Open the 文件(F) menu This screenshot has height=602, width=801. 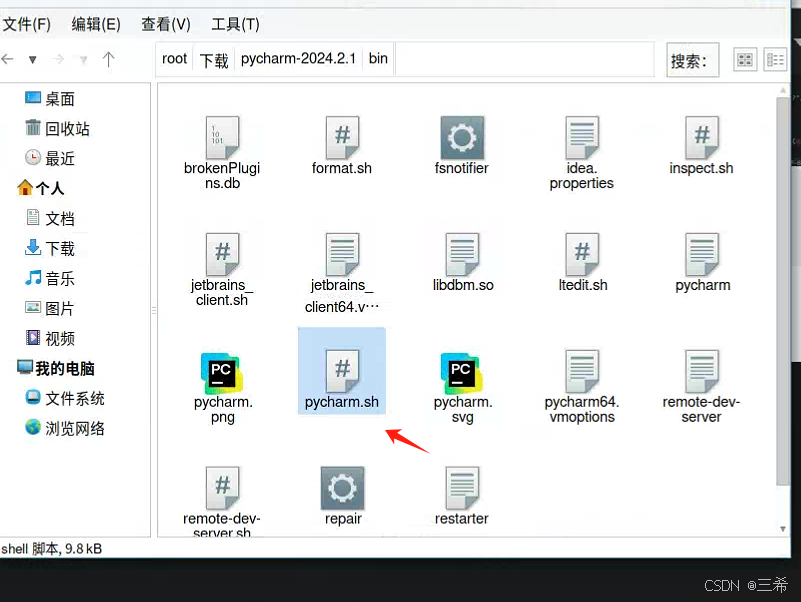tap(27, 24)
